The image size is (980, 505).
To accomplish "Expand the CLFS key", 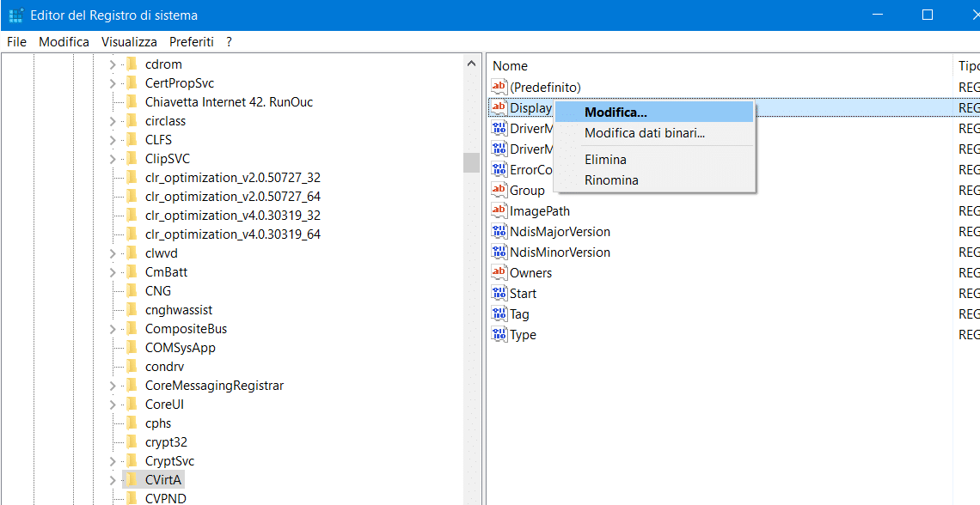I will (x=113, y=139).
